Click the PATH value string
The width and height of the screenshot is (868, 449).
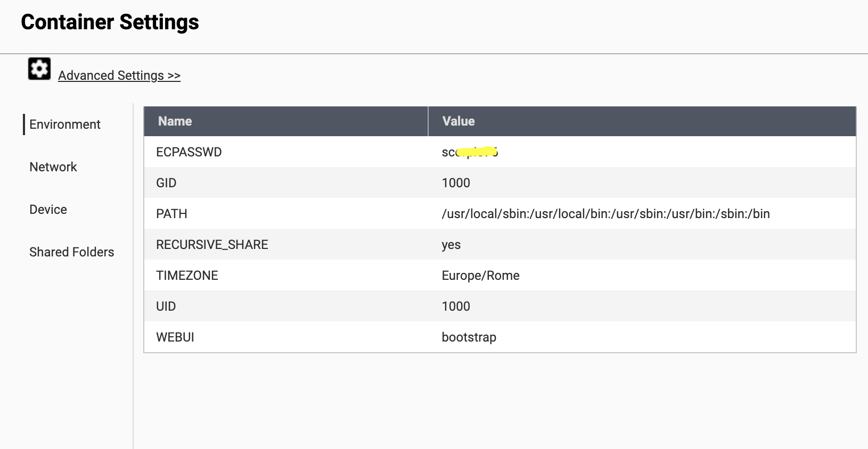click(x=605, y=214)
